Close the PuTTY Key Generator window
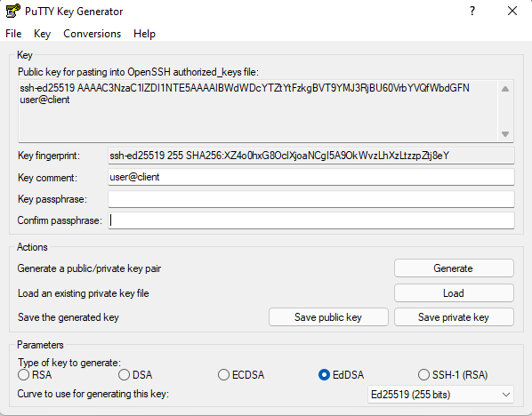This screenshot has width=532, height=416. click(x=512, y=12)
